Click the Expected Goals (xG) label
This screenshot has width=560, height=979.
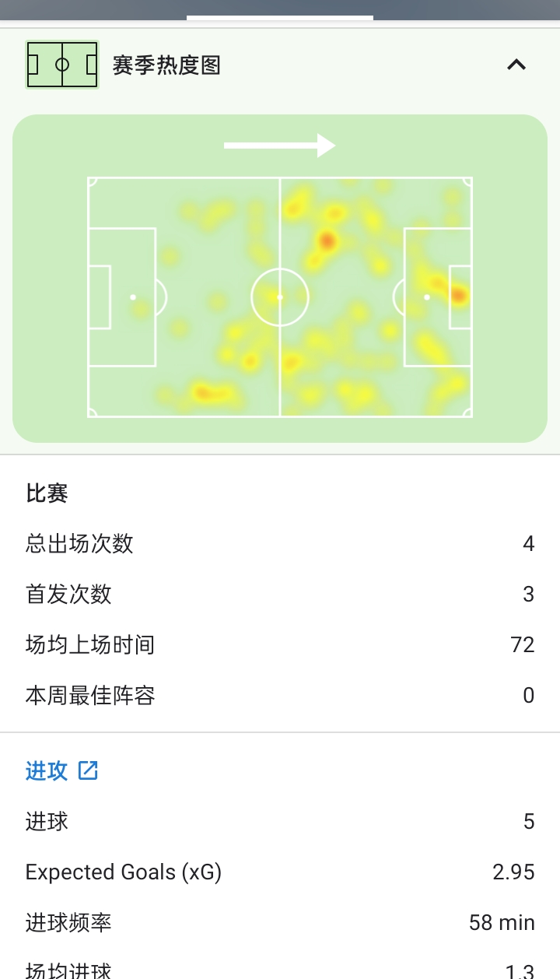pos(124,872)
